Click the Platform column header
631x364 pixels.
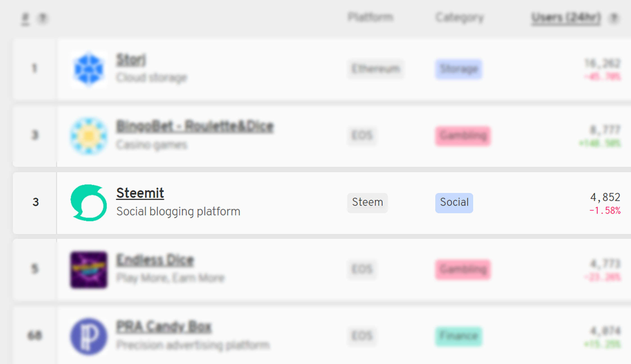(x=370, y=17)
